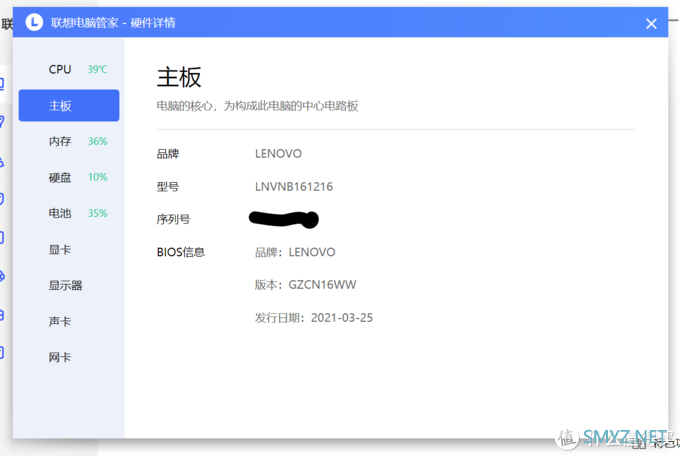The width and height of the screenshot is (680, 456).
Task: Click the model value LNVNB161216
Action: [294, 187]
